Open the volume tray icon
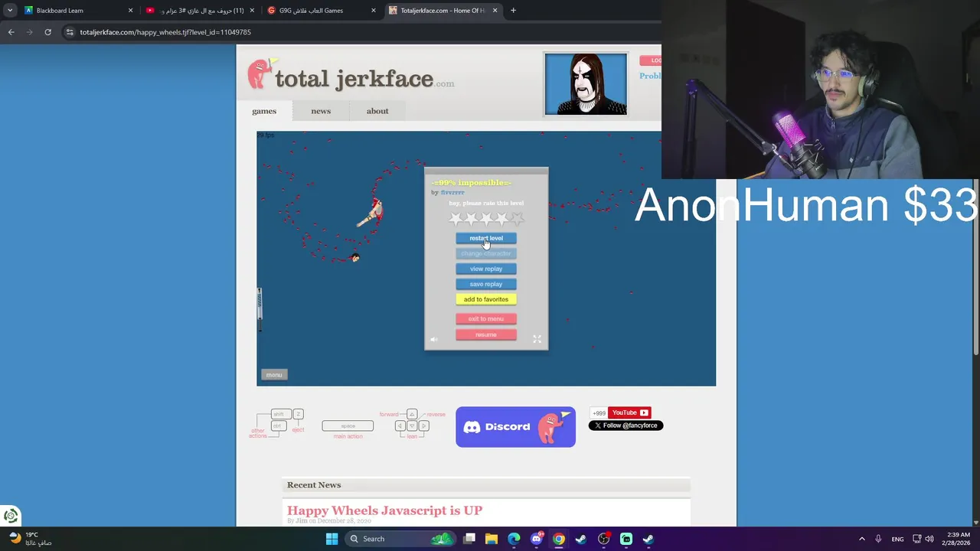Screen dimensions: 980x551 point(929,539)
